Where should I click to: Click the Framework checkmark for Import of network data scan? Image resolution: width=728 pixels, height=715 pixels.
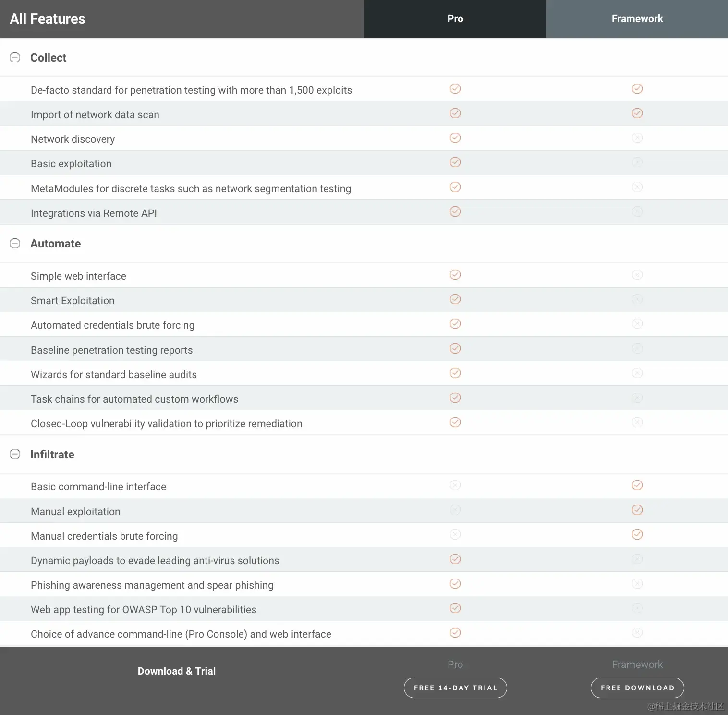coord(637,113)
